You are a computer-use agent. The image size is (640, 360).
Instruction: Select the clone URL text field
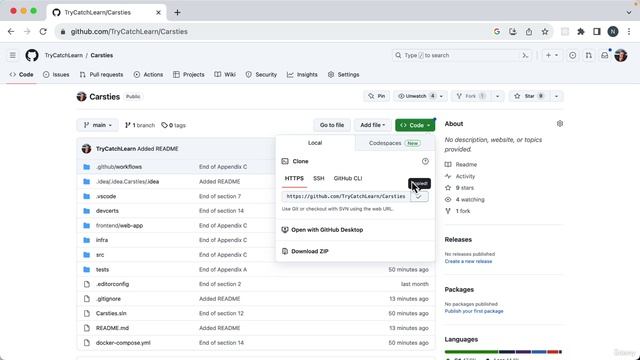[346, 196]
